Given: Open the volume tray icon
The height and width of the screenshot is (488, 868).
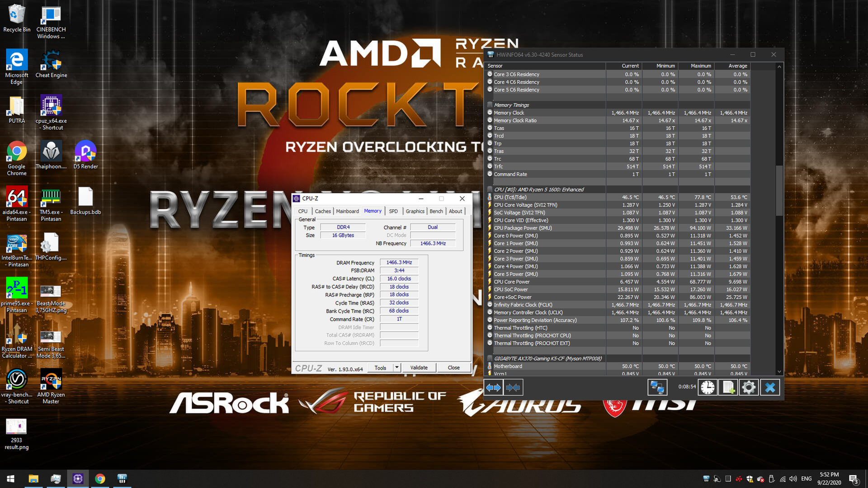Looking at the screenshot, I should pos(793,479).
